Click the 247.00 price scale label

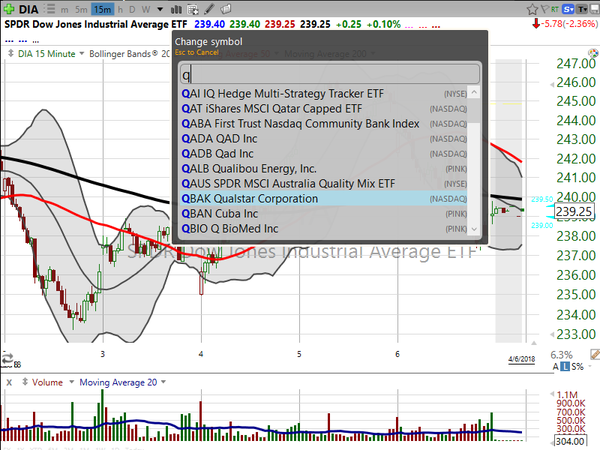coord(576,64)
